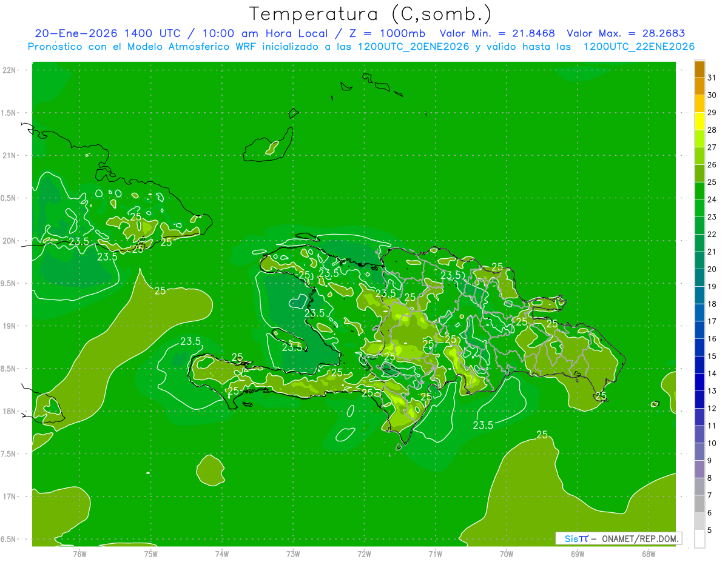This screenshot has height=562, width=728.
Task: Click the "20N" latitude label
Action: 10,241
